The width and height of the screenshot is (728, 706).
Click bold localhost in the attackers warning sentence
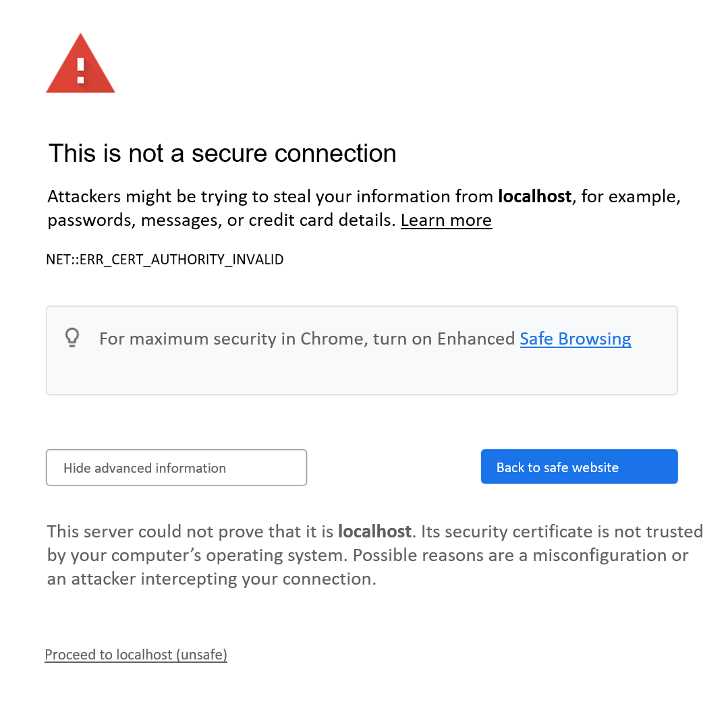(534, 197)
